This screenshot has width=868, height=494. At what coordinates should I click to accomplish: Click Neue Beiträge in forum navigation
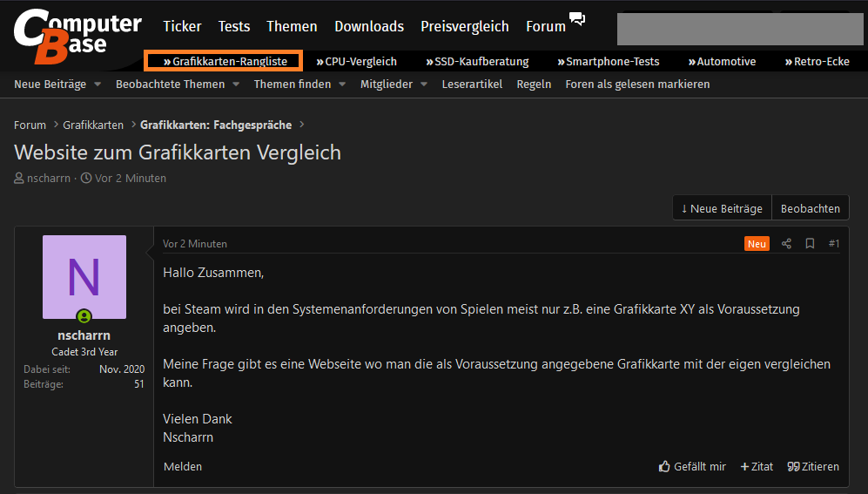coord(50,85)
